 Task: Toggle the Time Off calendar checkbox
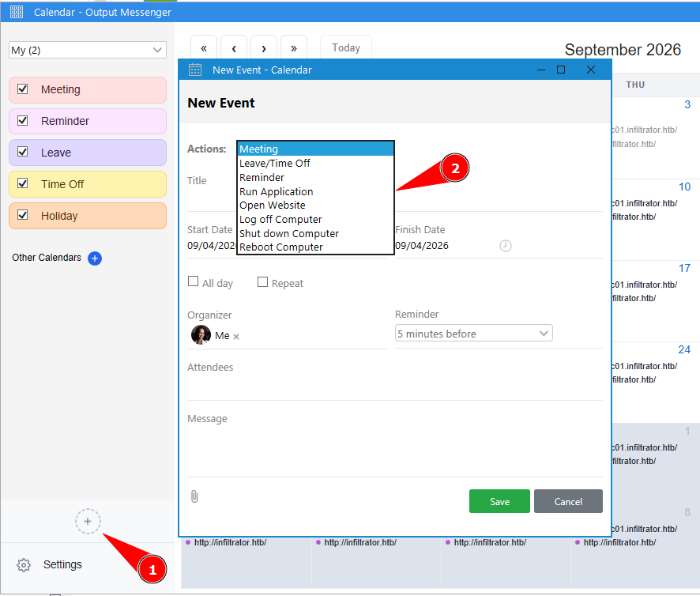tap(22, 183)
